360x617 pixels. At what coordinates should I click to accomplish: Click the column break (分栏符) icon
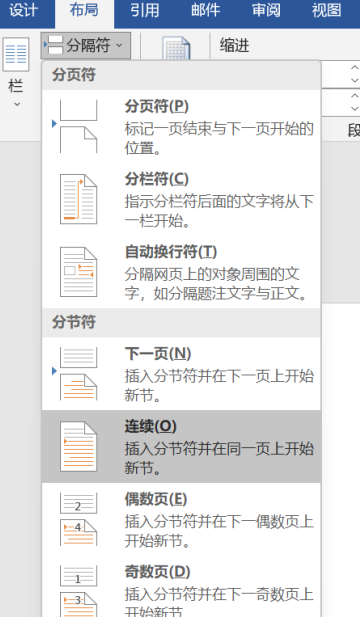click(78, 199)
